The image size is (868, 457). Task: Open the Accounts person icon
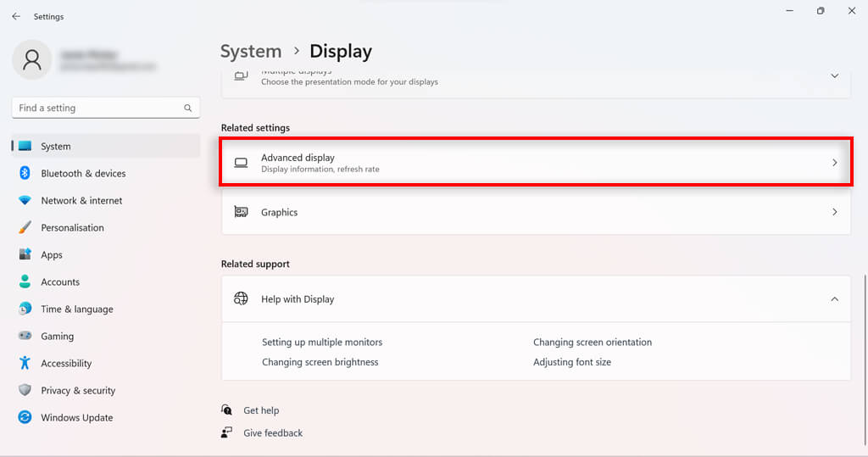click(25, 281)
